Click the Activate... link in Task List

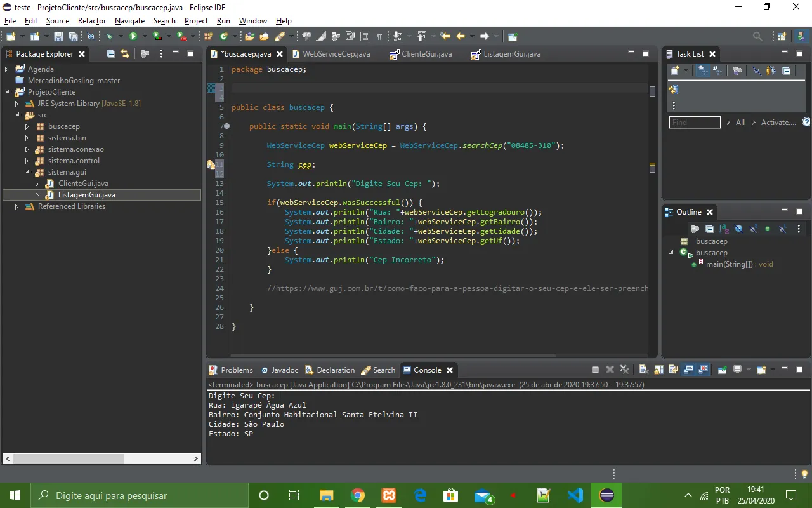click(x=778, y=123)
